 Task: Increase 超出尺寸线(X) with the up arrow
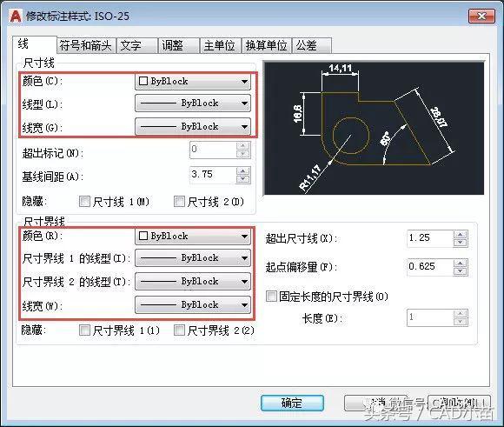461,235
